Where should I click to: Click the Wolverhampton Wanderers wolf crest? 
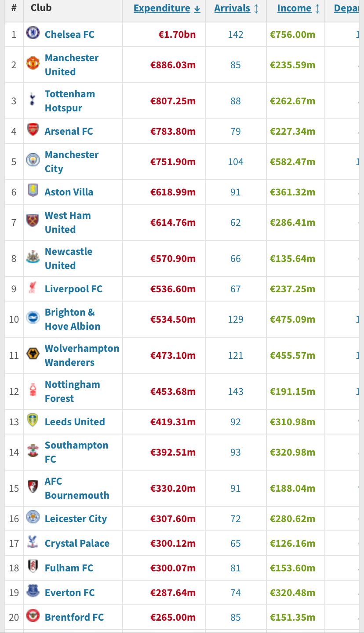33,353
